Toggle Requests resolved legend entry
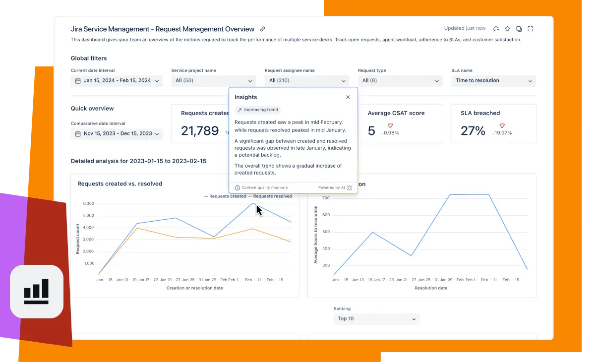This screenshot has height=364, width=596. click(x=270, y=196)
